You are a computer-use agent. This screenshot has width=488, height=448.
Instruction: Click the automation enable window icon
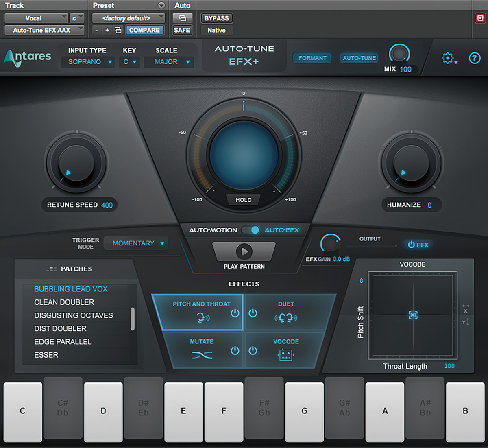click(182, 18)
